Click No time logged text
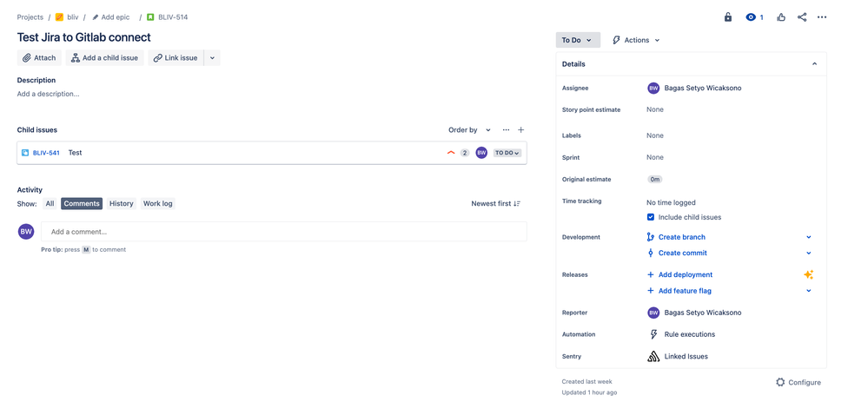 [671, 202]
